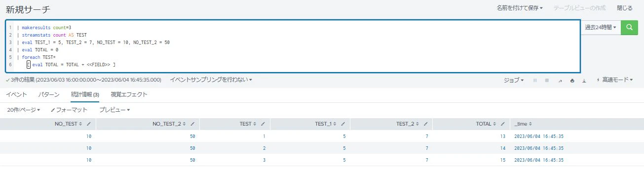The image size is (644, 178).
Task: Click the 3件の結果 status text
Action: point(83,80)
